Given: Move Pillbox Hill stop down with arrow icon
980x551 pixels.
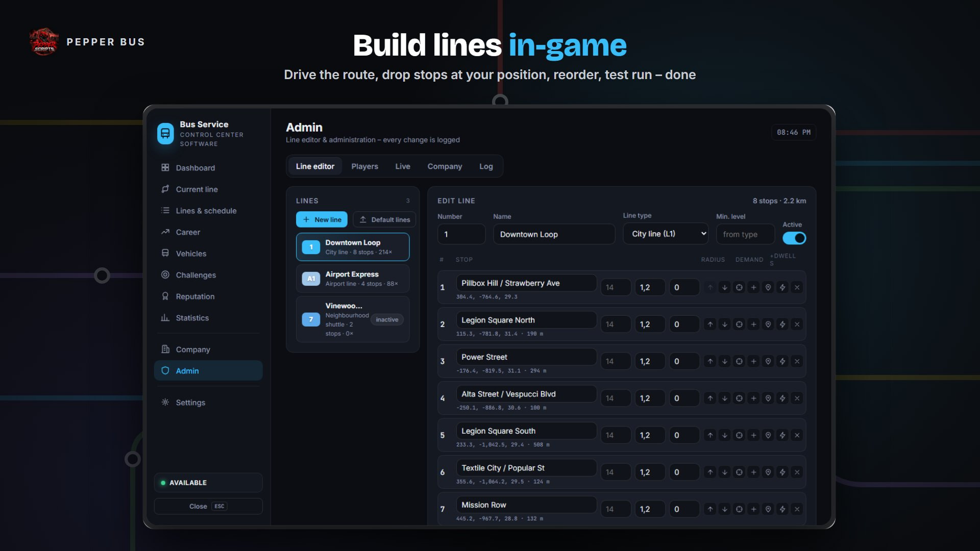Looking at the screenshot, I should click(x=724, y=287).
